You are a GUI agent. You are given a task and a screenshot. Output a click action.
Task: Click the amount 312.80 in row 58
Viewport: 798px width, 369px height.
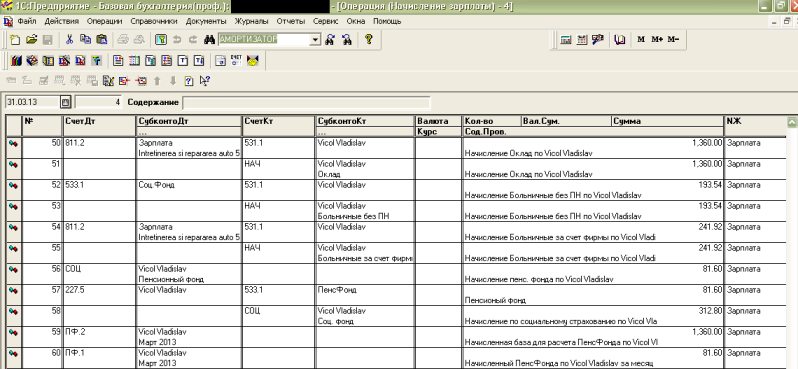click(709, 310)
